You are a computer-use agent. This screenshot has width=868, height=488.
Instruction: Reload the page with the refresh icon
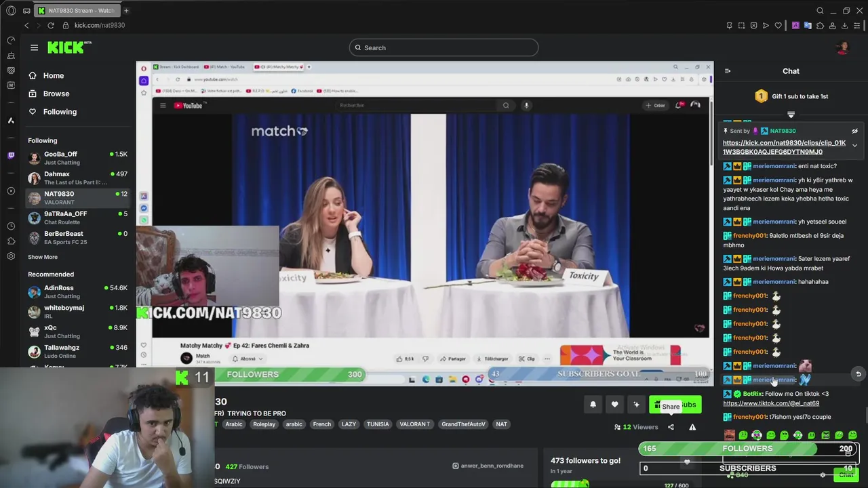click(x=51, y=25)
